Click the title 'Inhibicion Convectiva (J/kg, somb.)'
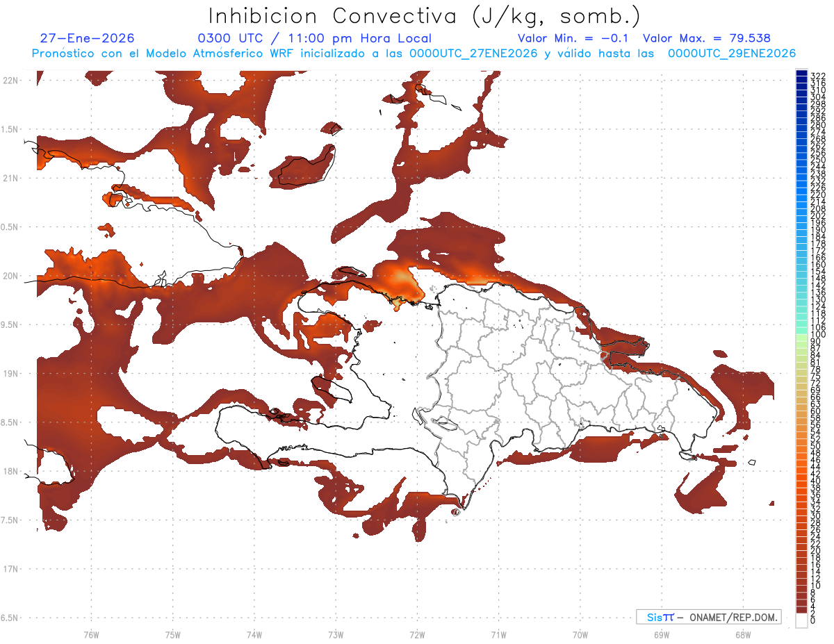The height and width of the screenshot is (644, 834). (425, 15)
